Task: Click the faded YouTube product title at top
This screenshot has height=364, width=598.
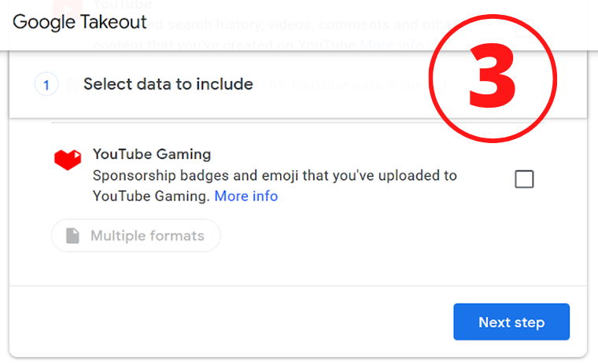Action: 123,5
